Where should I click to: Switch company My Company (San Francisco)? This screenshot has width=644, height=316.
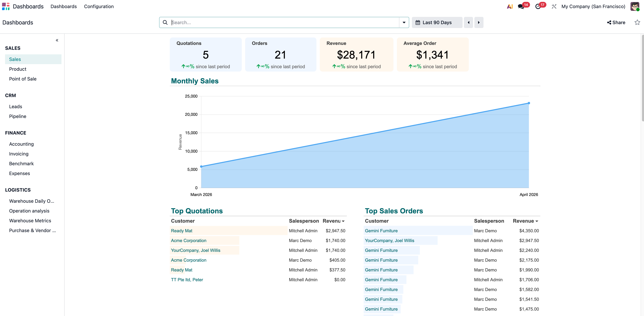[593, 6]
